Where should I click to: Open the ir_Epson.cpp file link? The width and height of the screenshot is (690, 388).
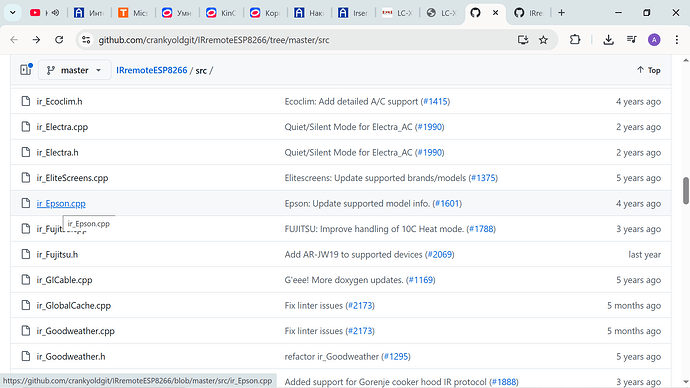[x=61, y=204]
